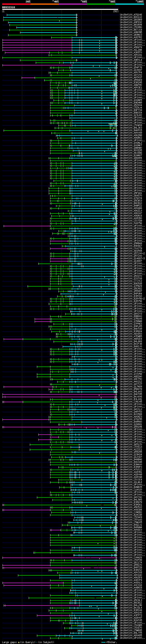The width and height of the screenshot is (146, 644).
Task: Select the UniRef100_A9NYN5 label
Action: 131,32
